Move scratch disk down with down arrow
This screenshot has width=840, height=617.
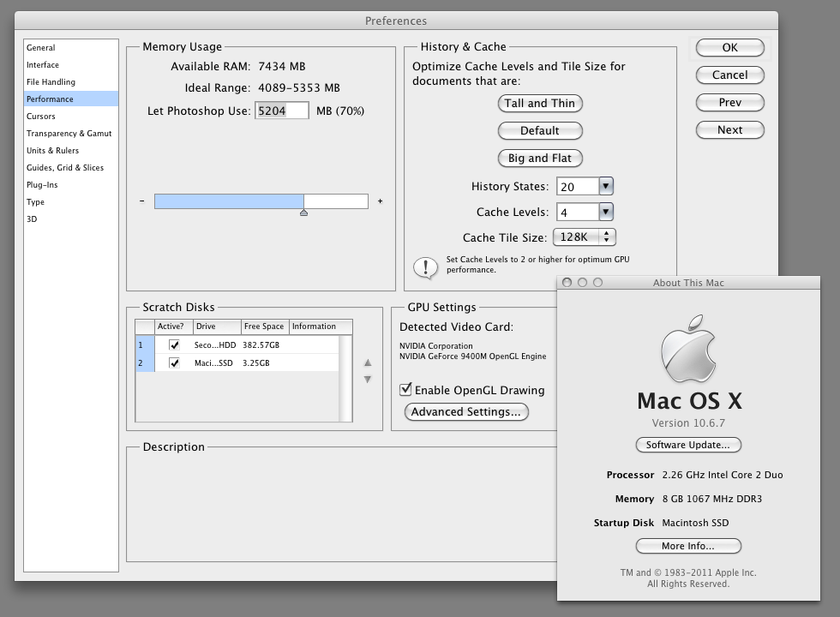click(x=368, y=379)
